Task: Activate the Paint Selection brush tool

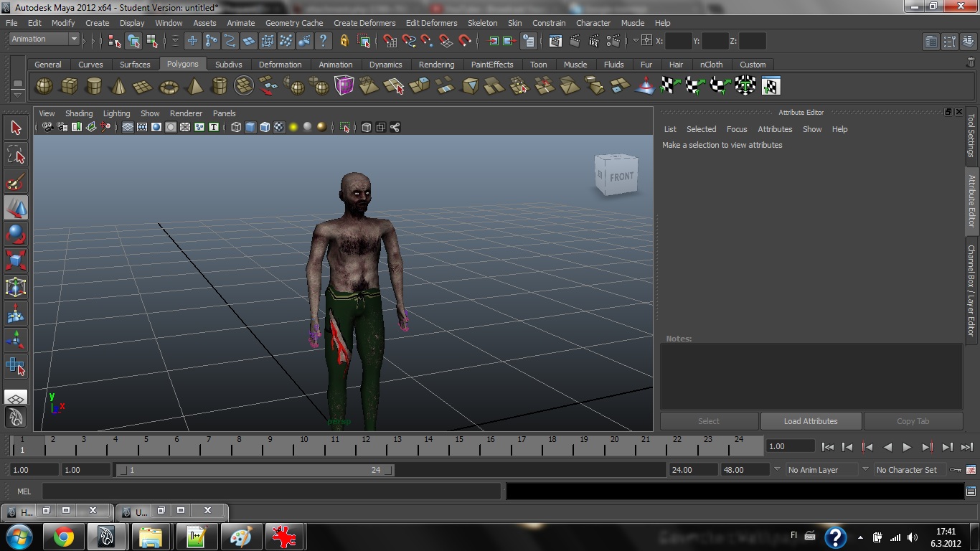Action: click(15, 182)
